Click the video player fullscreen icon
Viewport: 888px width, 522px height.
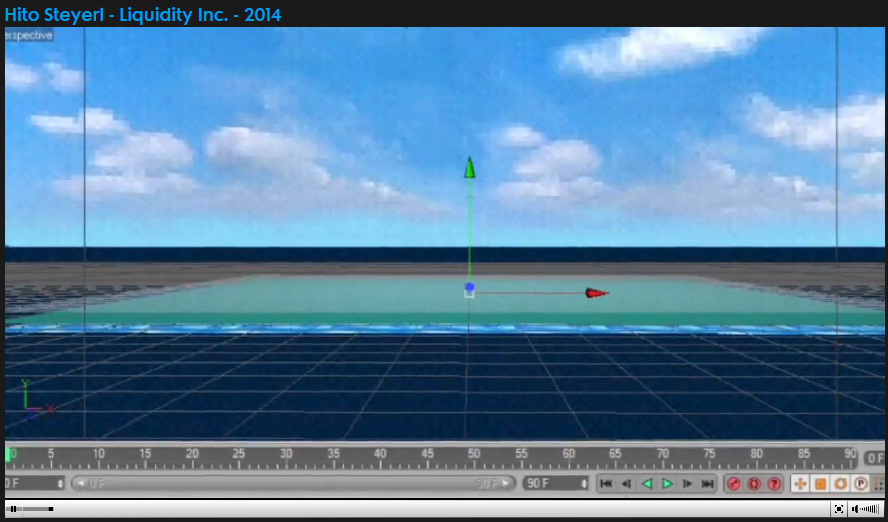click(838, 509)
